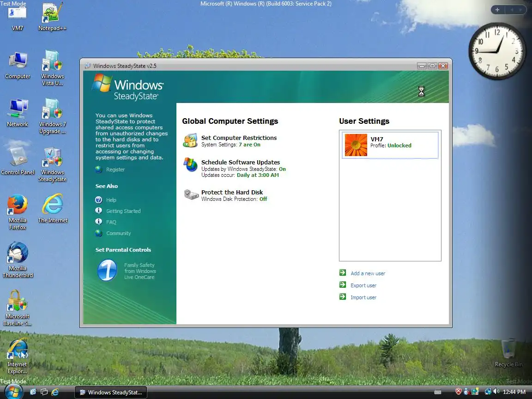
Task: Click the network connection tray icon
Action: pos(488,392)
